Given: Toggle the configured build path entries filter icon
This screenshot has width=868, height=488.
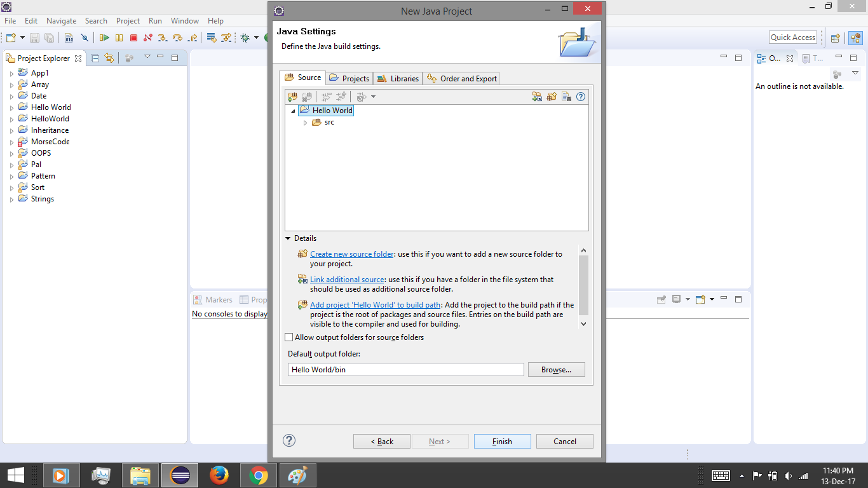Looking at the screenshot, I should [x=360, y=97].
